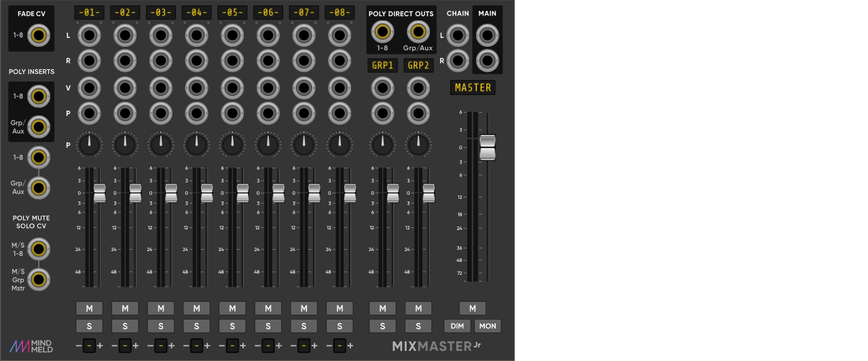868x361 pixels.
Task: Click track 01 L input jack
Action: click(90, 35)
